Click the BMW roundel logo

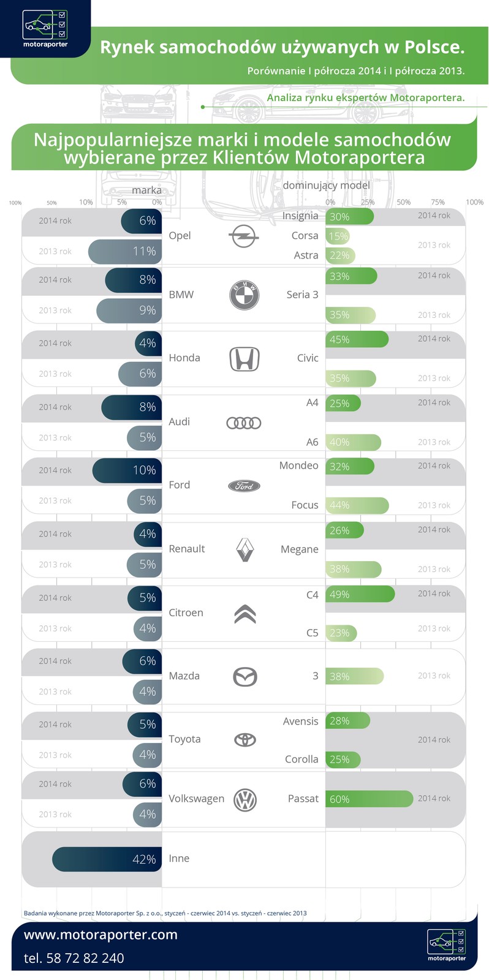(244, 295)
